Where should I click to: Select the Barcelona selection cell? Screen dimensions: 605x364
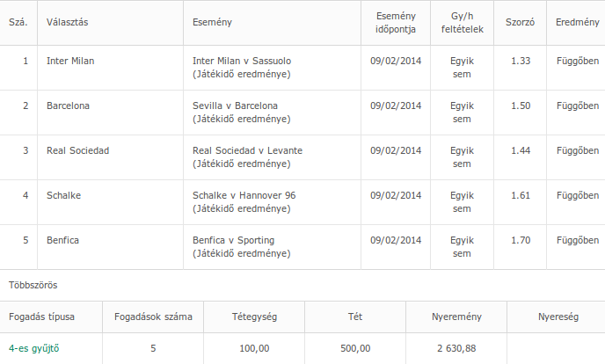point(68,106)
